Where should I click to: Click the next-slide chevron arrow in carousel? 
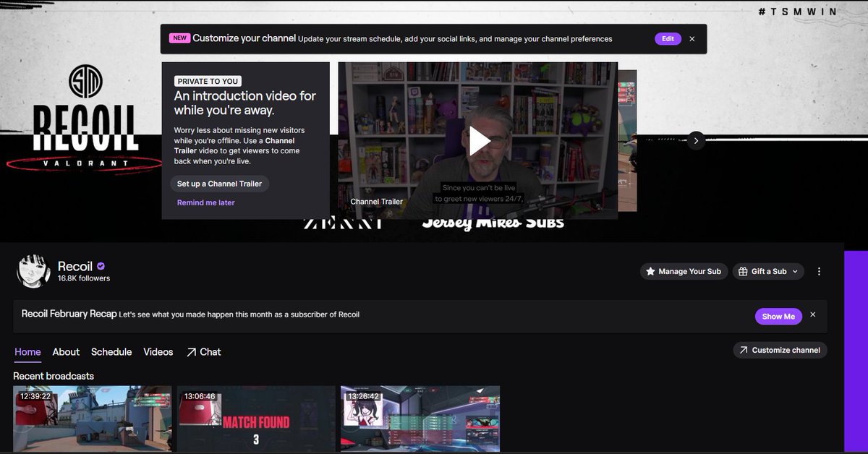point(696,140)
